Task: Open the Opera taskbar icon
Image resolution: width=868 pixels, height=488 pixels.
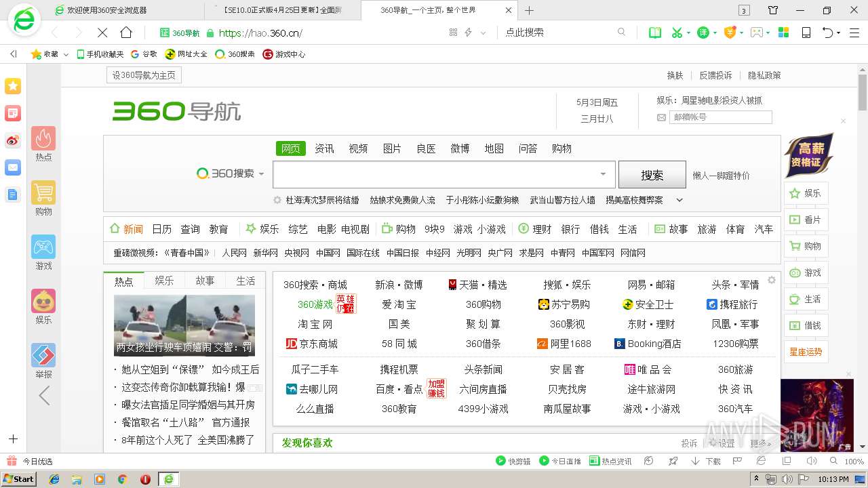Action: click(x=145, y=479)
